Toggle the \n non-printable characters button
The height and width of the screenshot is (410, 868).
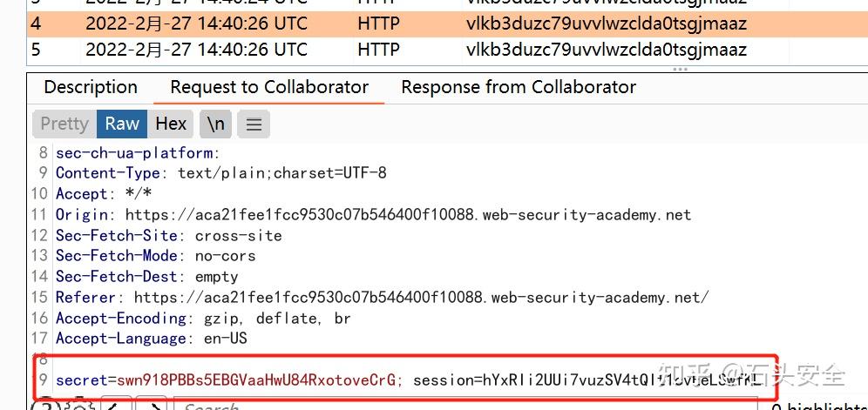click(215, 124)
